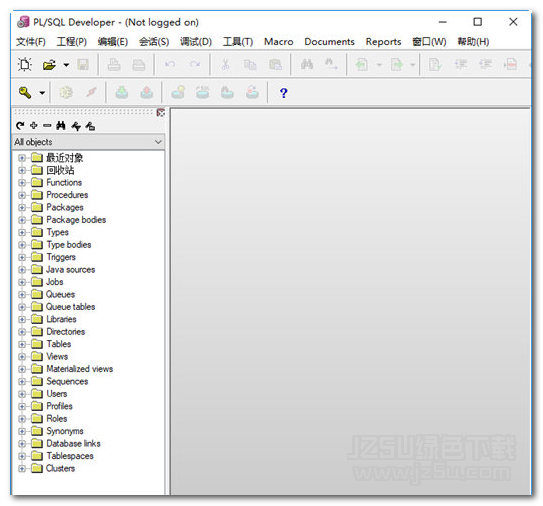Open the Documents menu

point(329,42)
